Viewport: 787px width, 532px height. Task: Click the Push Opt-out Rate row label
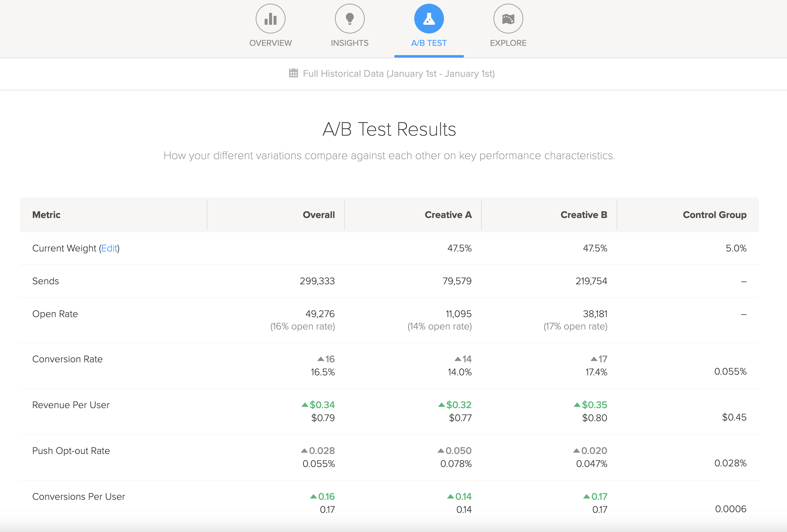(71, 451)
